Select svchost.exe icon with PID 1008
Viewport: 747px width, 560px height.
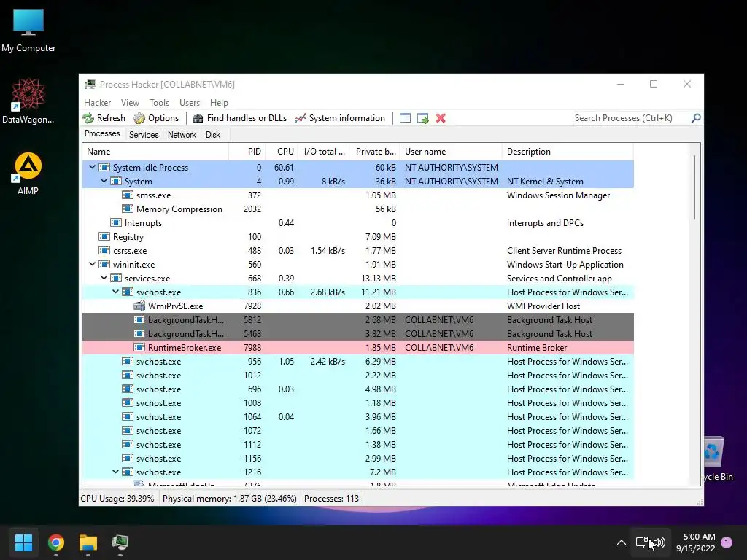[127, 402]
